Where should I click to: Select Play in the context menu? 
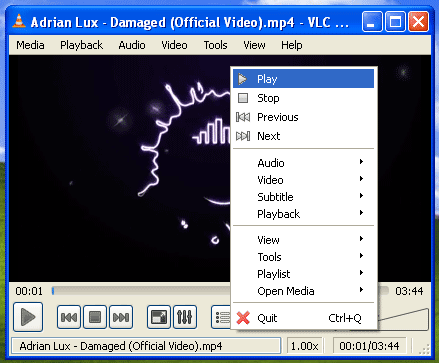(x=303, y=79)
